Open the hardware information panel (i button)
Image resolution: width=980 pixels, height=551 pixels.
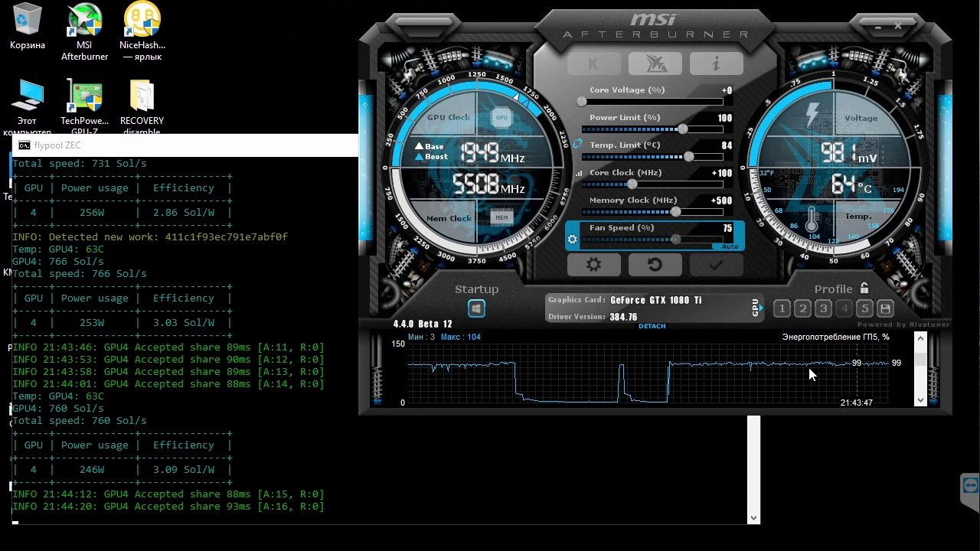(716, 64)
